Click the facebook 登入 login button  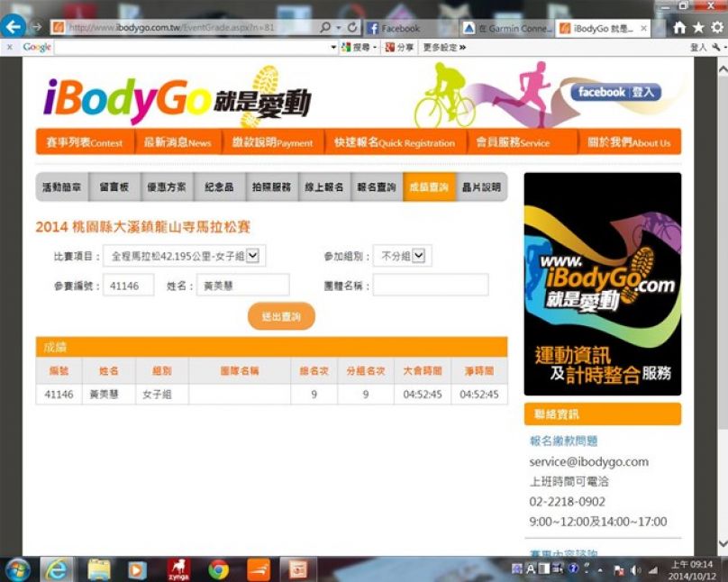[616, 92]
